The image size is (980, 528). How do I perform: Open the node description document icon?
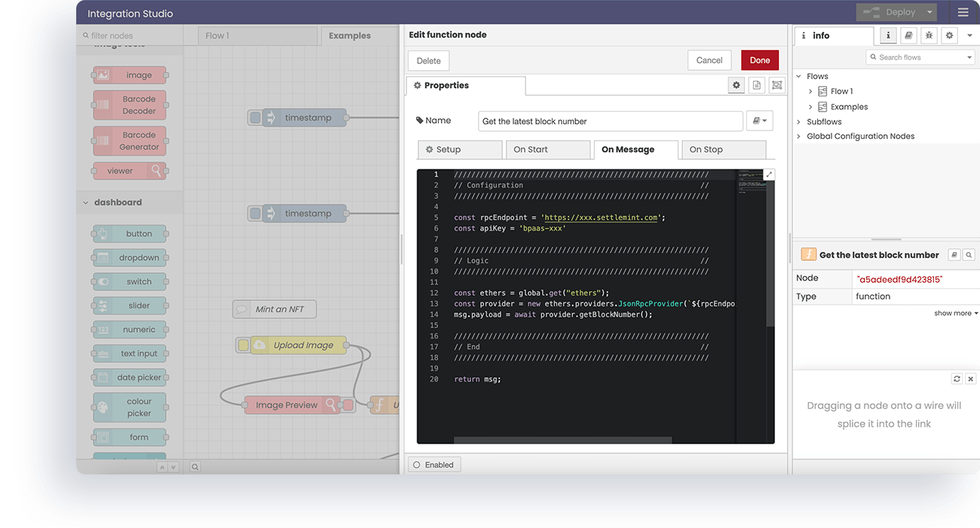756,85
